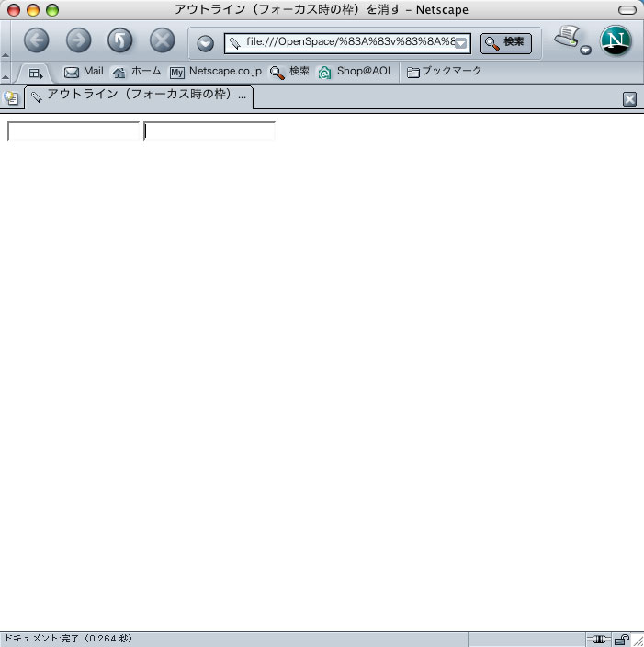Go forward with the Forward arrow button
This screenshot has width=644, height=647.
pos(78,40)
